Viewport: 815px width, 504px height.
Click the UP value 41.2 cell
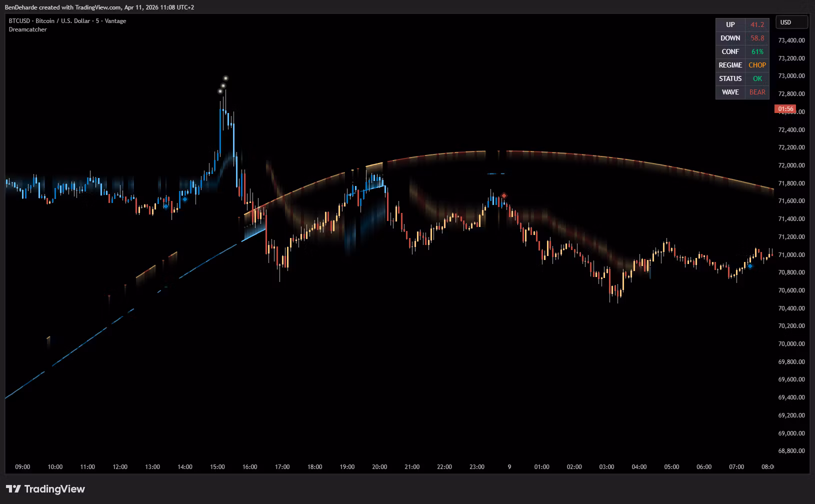click(757, 24)
